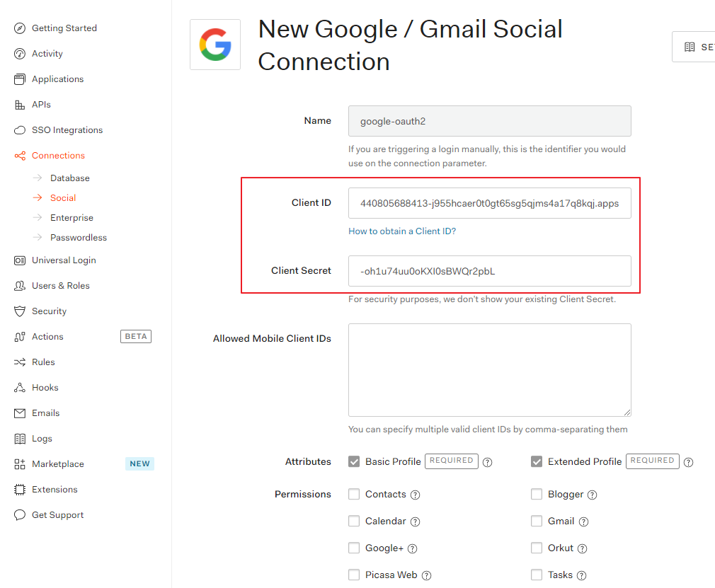The width and height of the screenshot is (715, 588).
Task: Click the Getting Started compass icon
Action: pos(20,28)
